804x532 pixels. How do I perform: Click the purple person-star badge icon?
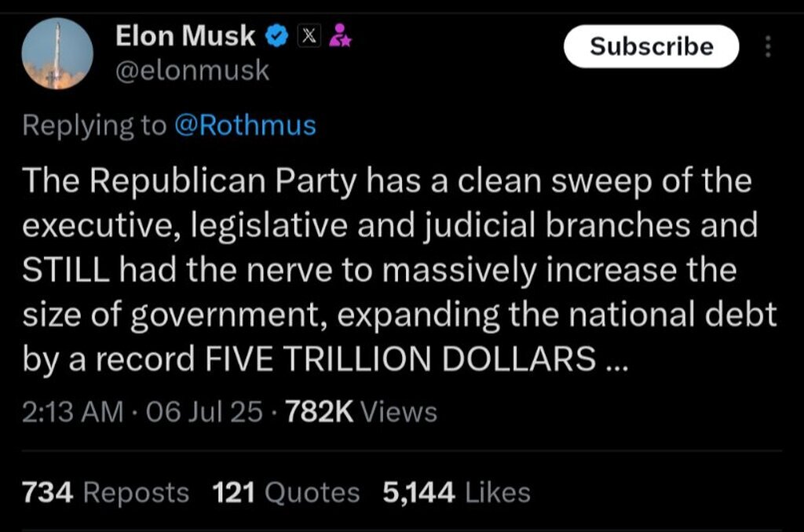pyautogui.click(x=339, y=35)
